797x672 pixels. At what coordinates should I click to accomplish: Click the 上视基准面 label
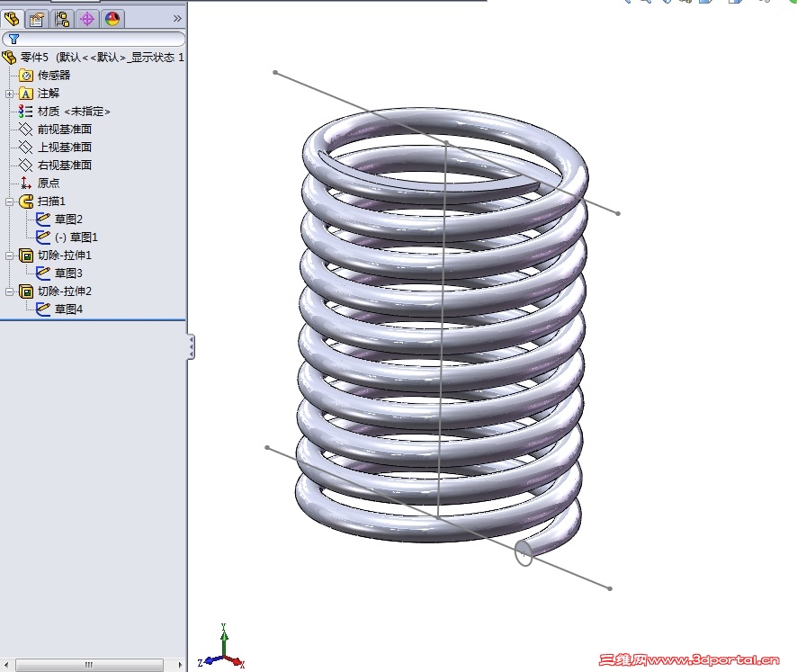[x=65, y=147]
